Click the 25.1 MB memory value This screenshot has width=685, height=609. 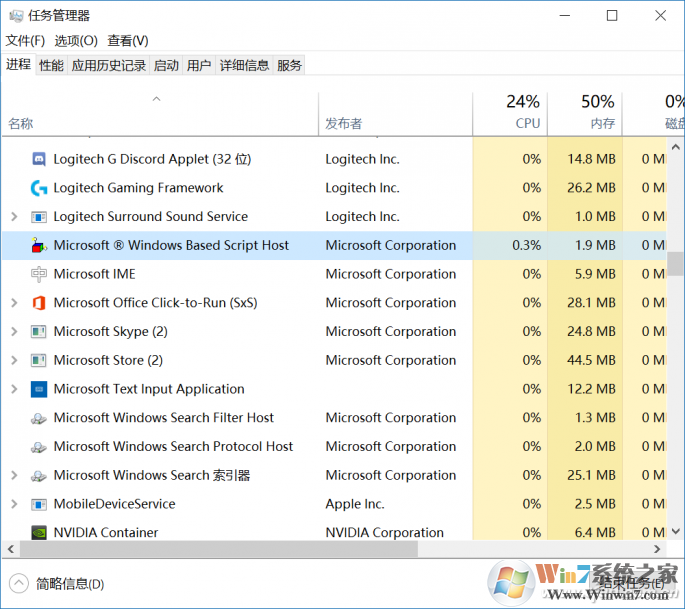pos(591,475)
